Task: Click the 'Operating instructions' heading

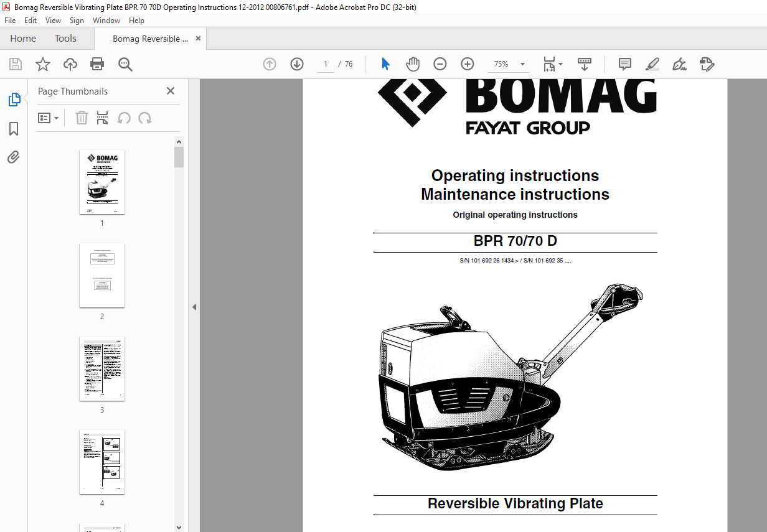Action: [x=515, y=175]
